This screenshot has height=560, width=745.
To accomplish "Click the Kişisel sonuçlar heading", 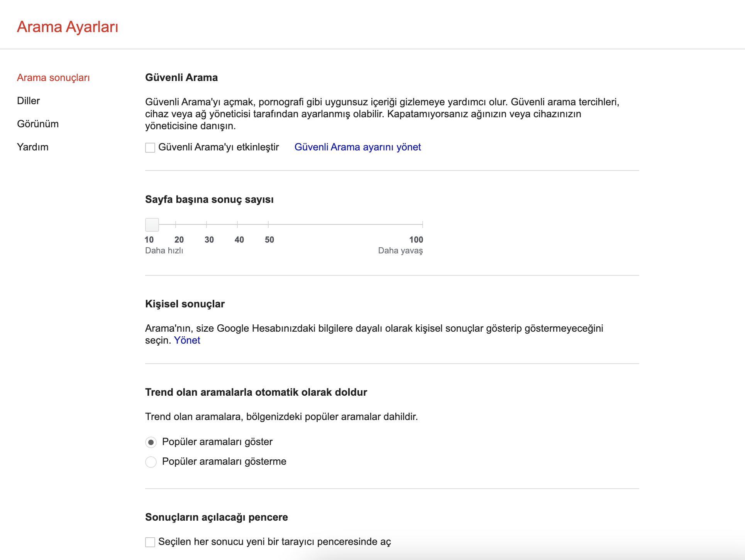I will point(185,304).
